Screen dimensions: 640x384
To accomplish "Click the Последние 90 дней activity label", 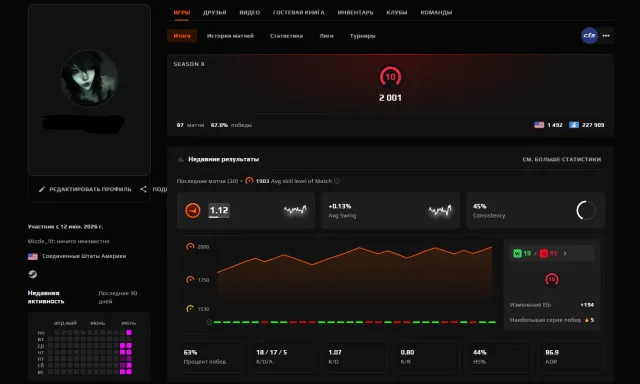I will [118, 297].
